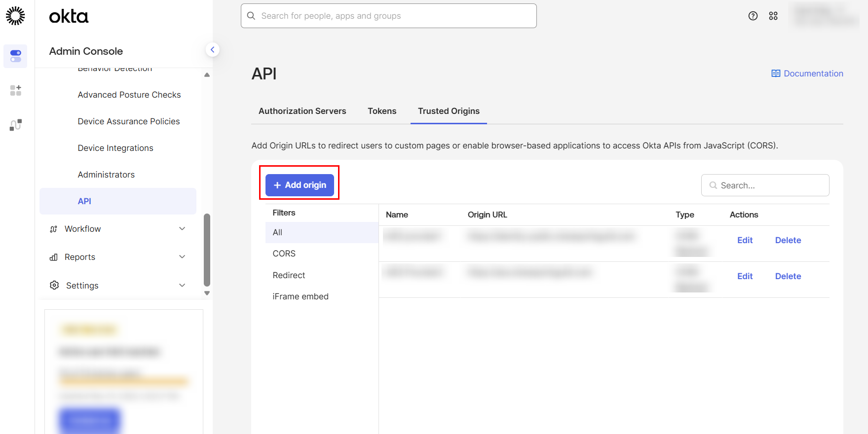Expand the Settings section
Viewport: 868px width, 434px height.
(182, 286)
